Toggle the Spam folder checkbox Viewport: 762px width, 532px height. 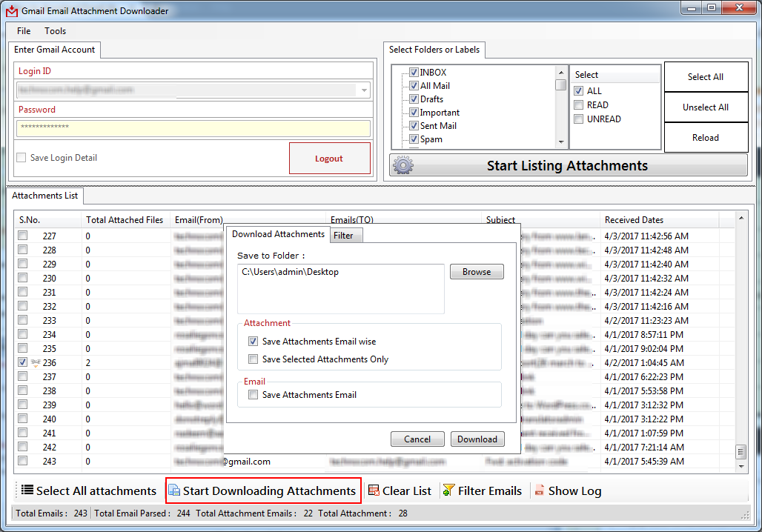(x=414, y=139)
